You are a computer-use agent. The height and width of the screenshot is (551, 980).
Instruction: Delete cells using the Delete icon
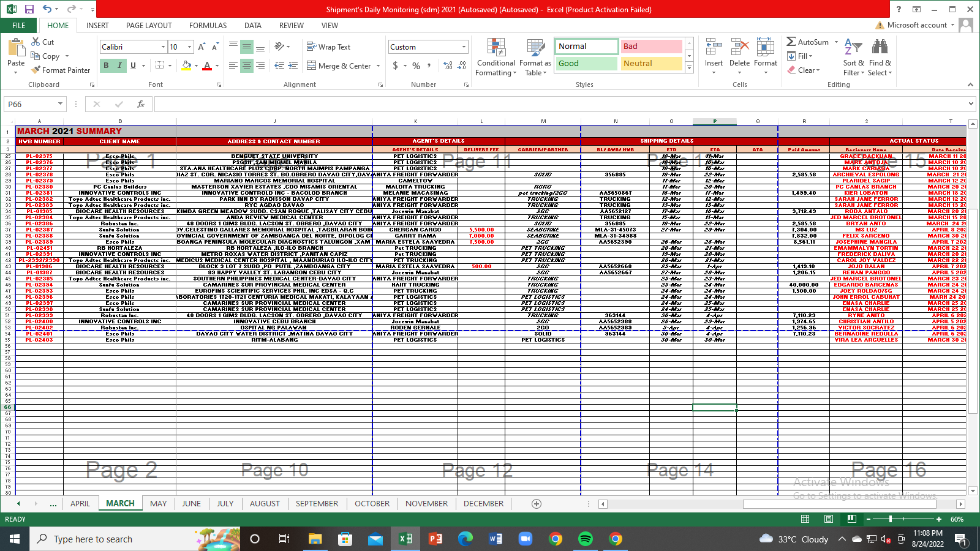click(x=740, y=47)
